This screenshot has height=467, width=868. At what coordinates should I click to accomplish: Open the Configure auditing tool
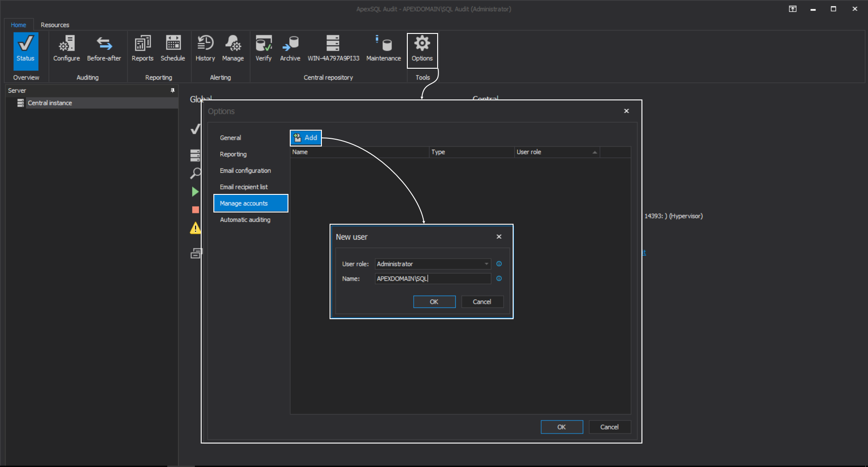[66, 48]
